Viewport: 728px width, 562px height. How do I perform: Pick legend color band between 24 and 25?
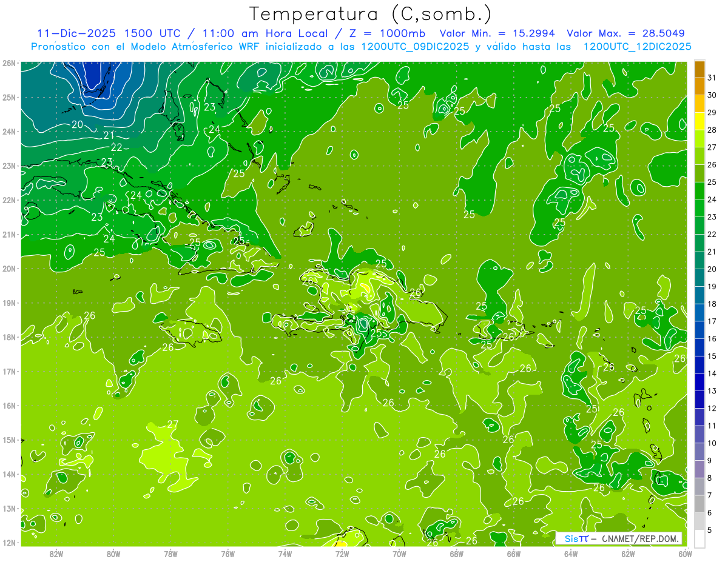699,191
